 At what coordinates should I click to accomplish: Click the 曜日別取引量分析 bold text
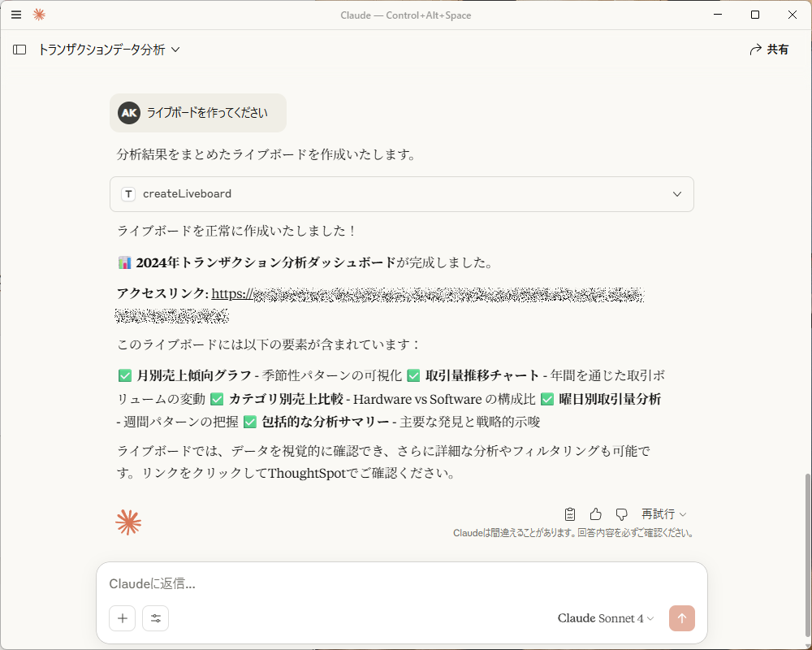610,399
